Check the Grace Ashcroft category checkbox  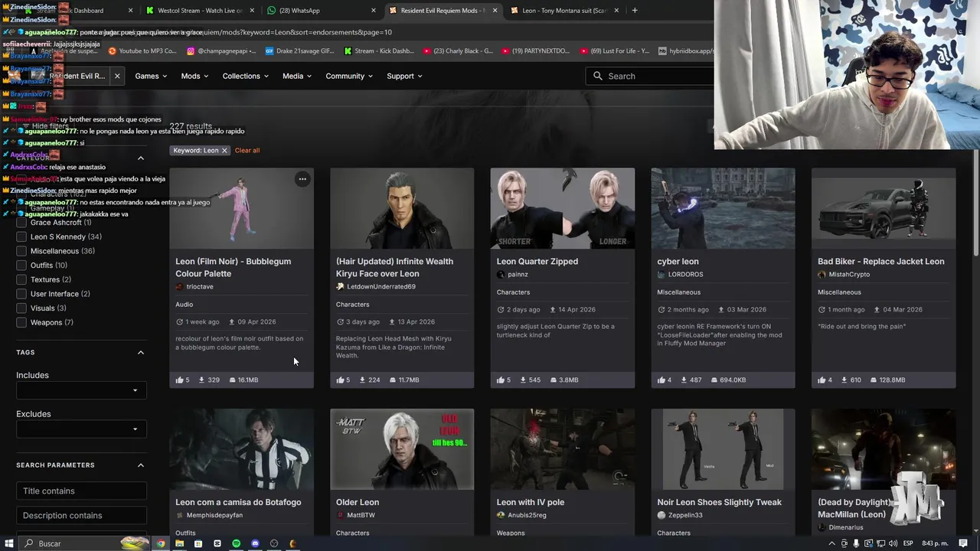click(x=21, y=223)
